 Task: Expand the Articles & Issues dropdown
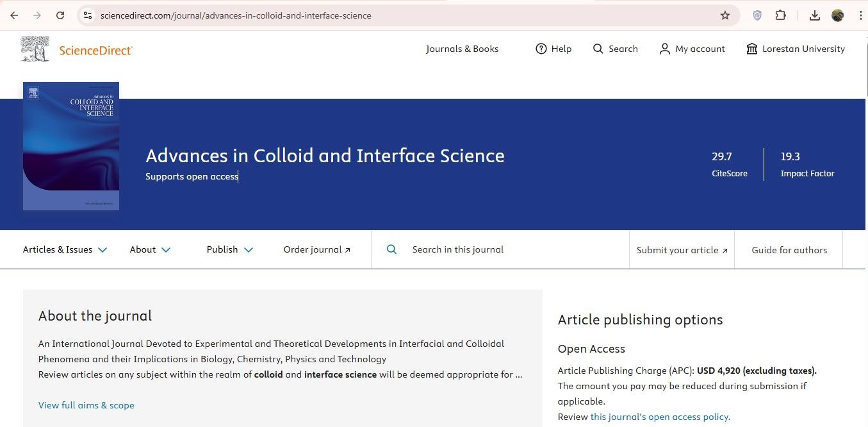(x=65, y=249)
